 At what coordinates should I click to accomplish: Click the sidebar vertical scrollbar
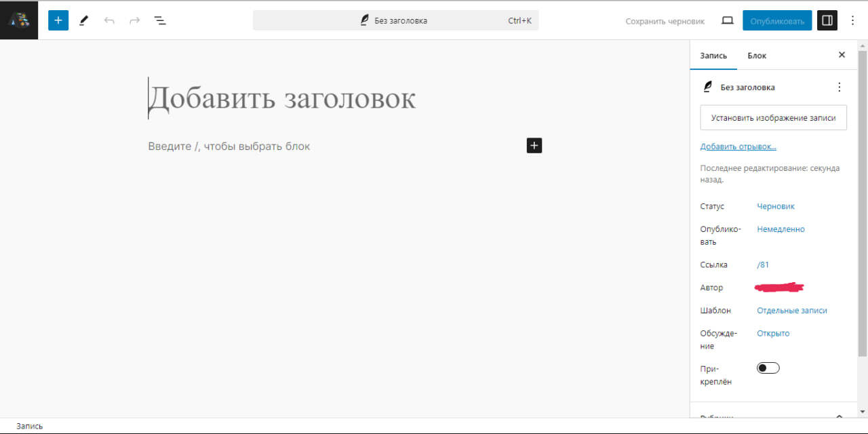863,203
